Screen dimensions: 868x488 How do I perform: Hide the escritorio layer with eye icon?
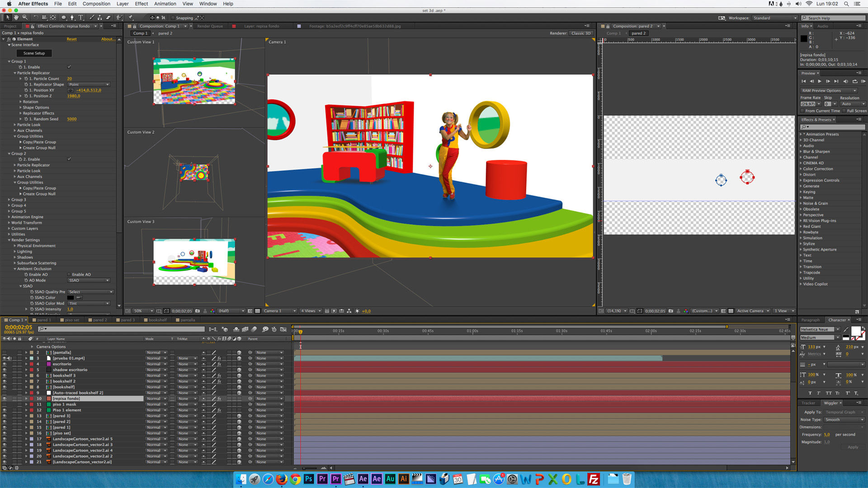pos(5,364)
